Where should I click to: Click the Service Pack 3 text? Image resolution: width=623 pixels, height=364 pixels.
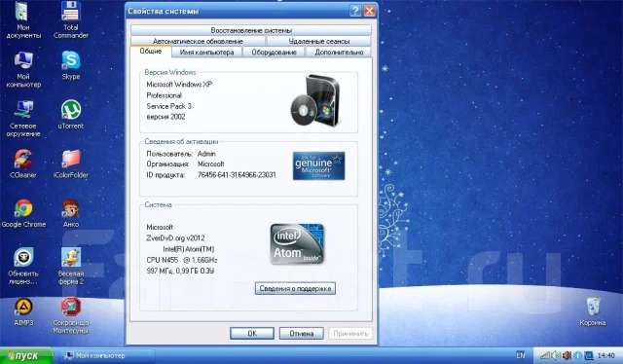coord(168,106)
